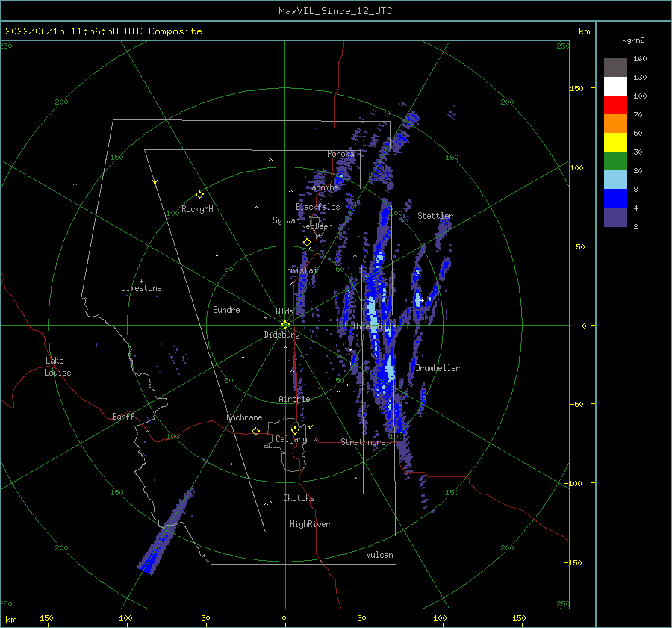
Task: Click the Lake Louise label
Action: pos(57,367)
